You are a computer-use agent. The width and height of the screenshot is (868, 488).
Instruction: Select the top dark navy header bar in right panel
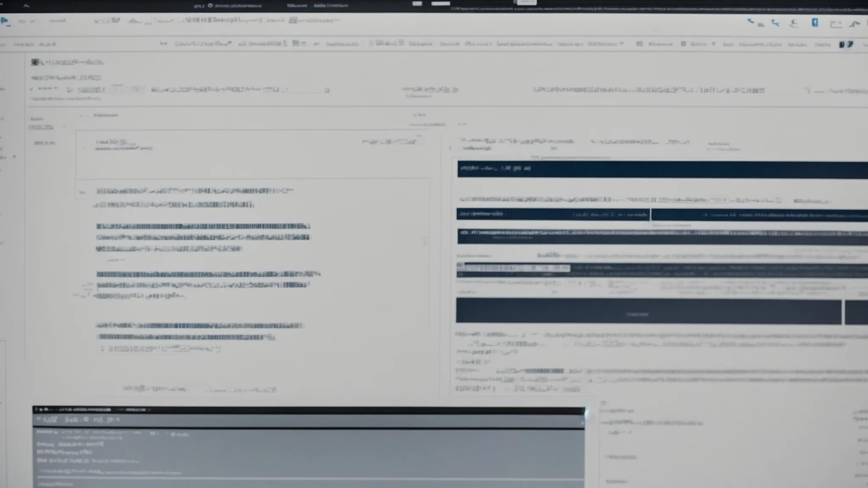pos(661,169)
